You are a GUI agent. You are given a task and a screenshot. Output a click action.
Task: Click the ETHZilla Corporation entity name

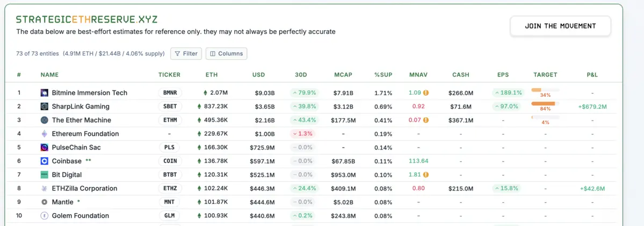(x=84, y=188)
